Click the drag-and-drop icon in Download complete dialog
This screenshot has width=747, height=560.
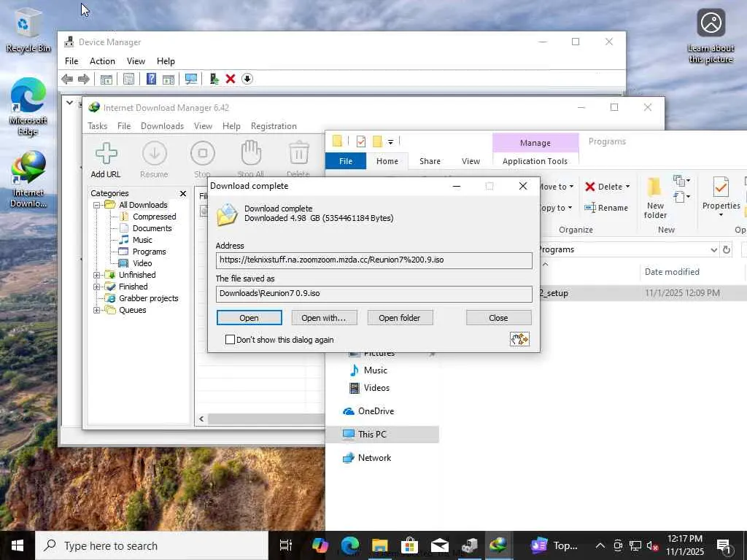pos(519,339)
